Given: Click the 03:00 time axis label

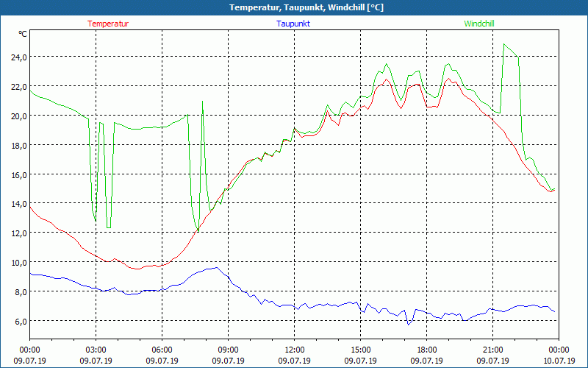Looking at the screenshot, I should [x=96, y=350].
